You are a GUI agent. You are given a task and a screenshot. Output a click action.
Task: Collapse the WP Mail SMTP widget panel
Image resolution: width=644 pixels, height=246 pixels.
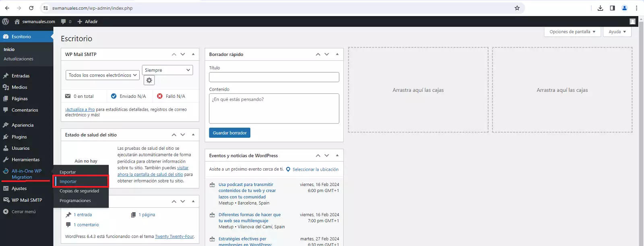click(x=193, y=54)
